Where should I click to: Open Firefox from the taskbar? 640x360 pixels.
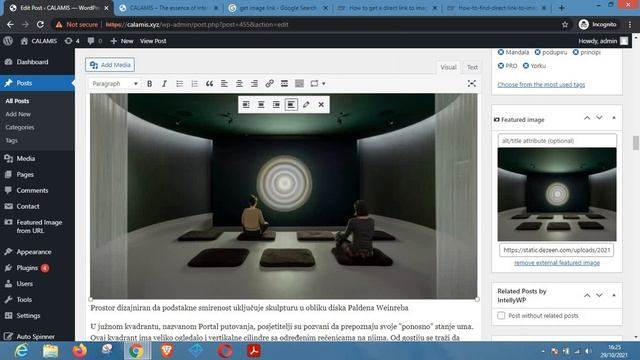click(80, 351)
